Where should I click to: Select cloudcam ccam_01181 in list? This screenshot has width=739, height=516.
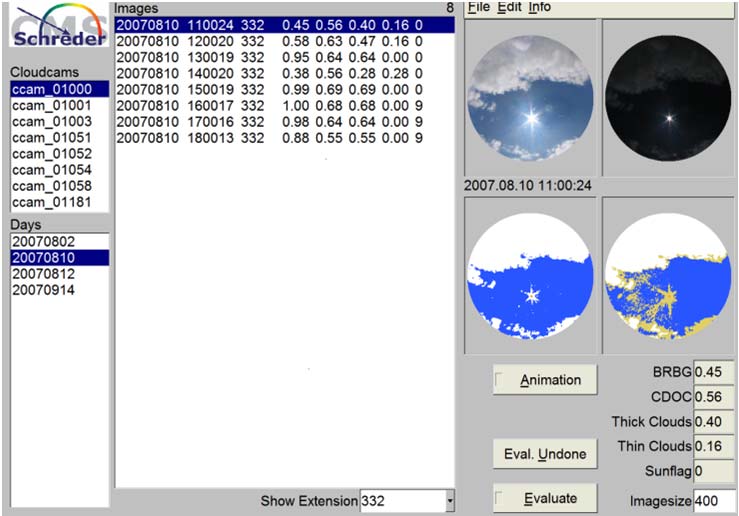click(52, 202)
